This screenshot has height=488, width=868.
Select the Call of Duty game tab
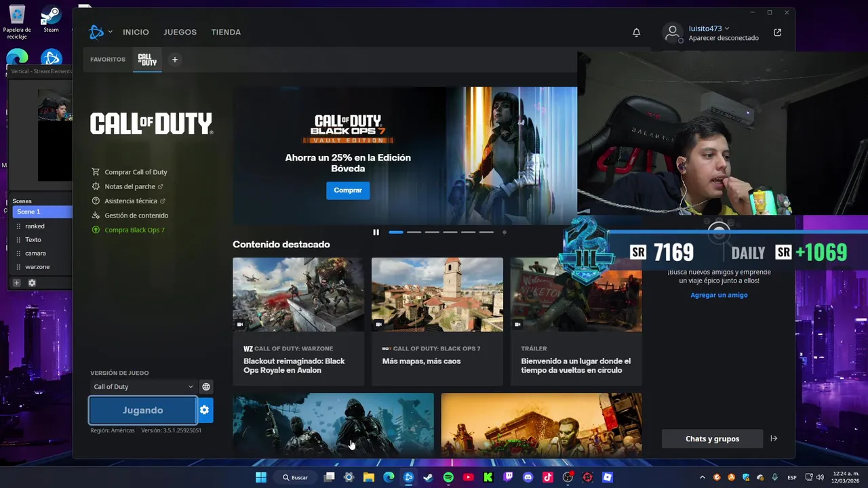[x=147, y=60]
